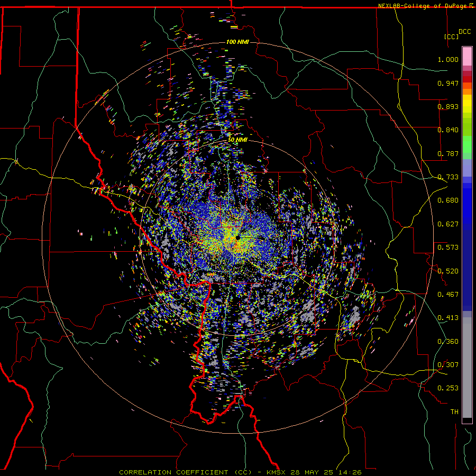Click the TH threshold label on the scale
Image resolution: width=476 pixels, height=476 pixels.
[454, 412]
